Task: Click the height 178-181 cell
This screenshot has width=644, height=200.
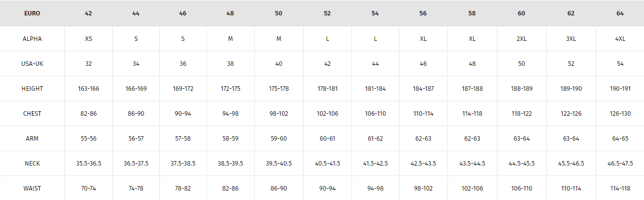Action: click(x=327, y=89)
